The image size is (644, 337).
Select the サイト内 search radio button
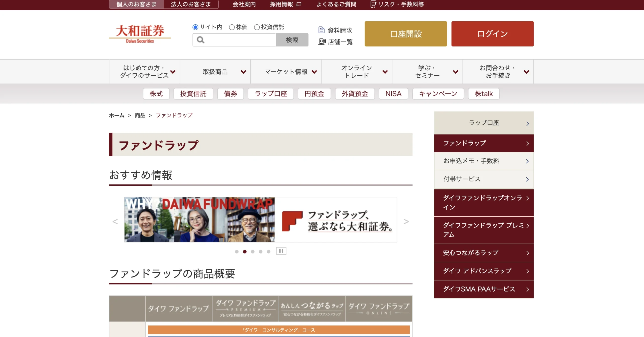click(x=195, y=27)
